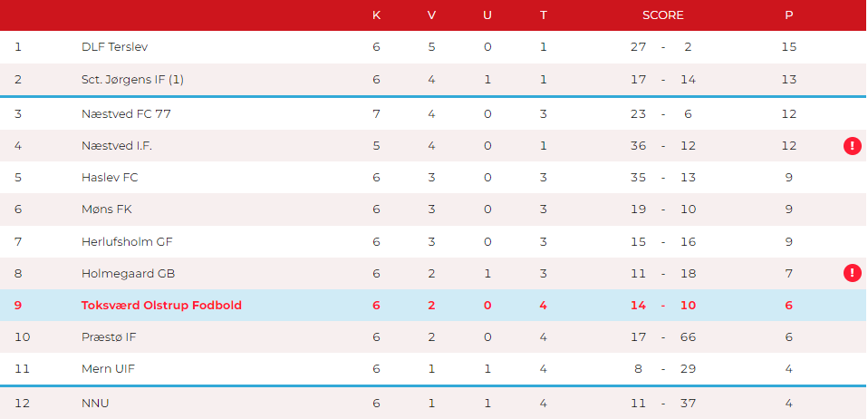Open Præstø IF team entry
868x419 pixels.
[109, 337]
